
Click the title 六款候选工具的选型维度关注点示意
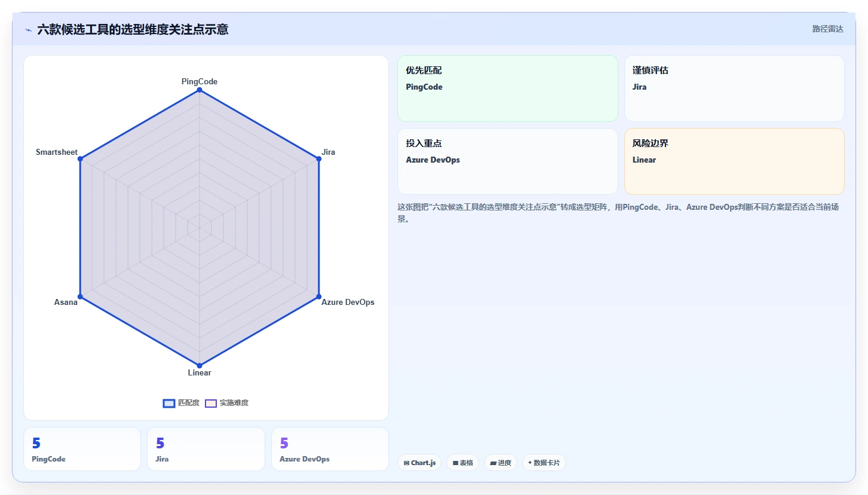133,29
